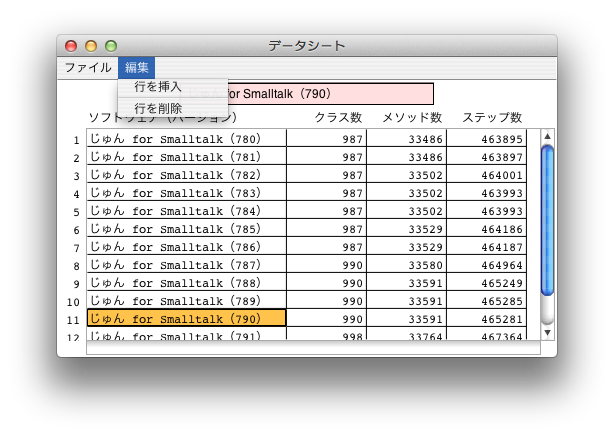Viewport: 614px width, 436px height.
Task: Close the open 編集 menu
Action: coord(137,68)
